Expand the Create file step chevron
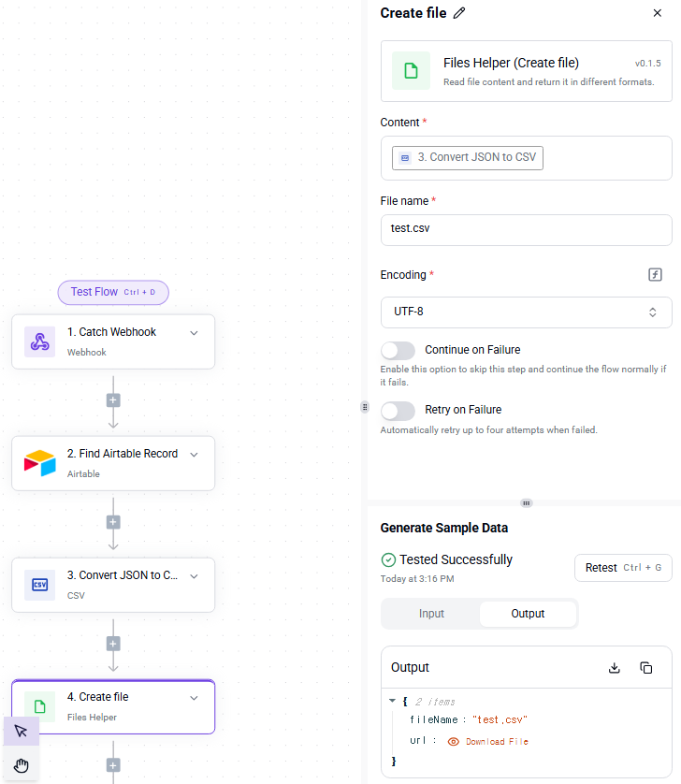The image size is (681, 784). click(194, 698)
